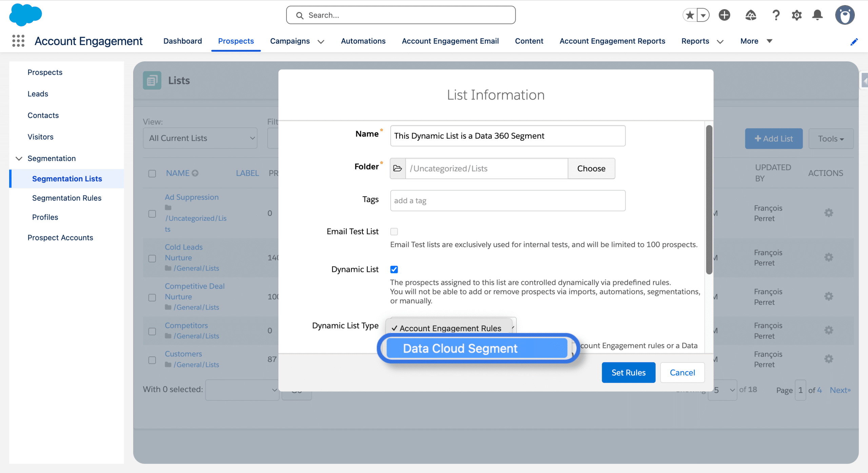Open the Trailhead guidance icon
This screenshot has height=473, width=868.
750,15
